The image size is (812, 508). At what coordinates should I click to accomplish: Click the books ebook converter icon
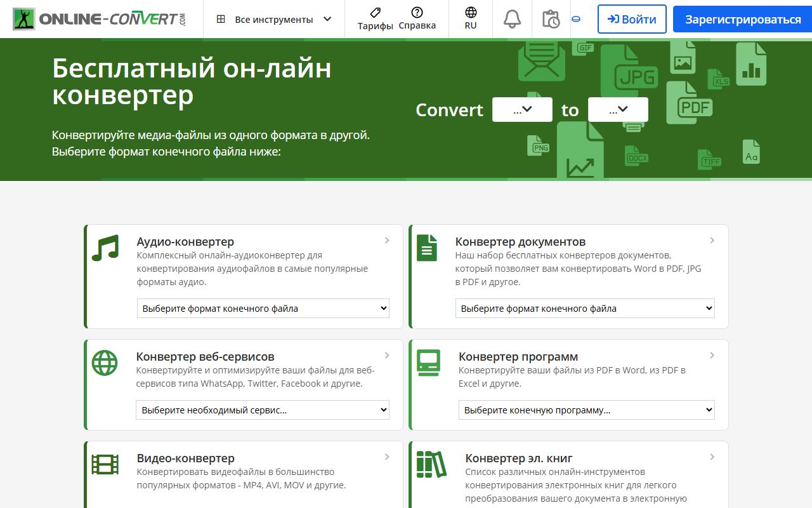point(431,464)
